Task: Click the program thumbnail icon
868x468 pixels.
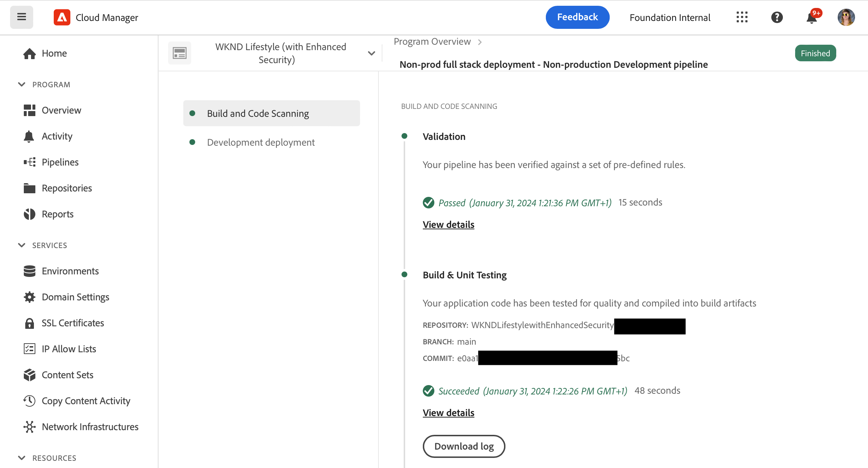Action: coord(179,53)
